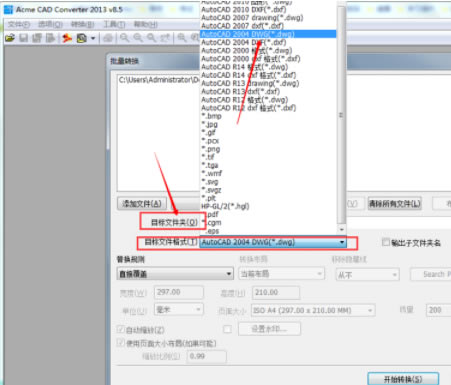
Task: Open the 转换(B) menu
Action: tap(82, 24)
